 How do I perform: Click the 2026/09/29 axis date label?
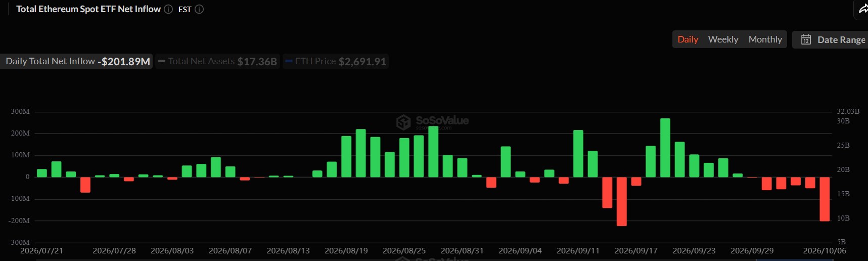[x=752, y=251]
